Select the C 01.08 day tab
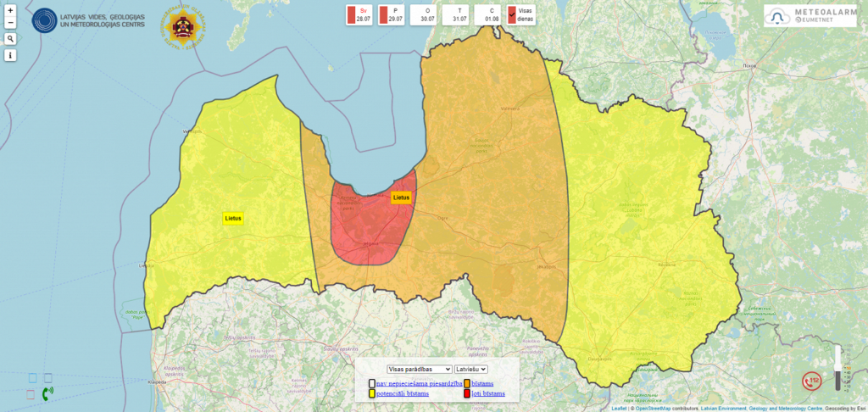Image resolution: width=868 pixels, height=412 pixels. [487, 15]
